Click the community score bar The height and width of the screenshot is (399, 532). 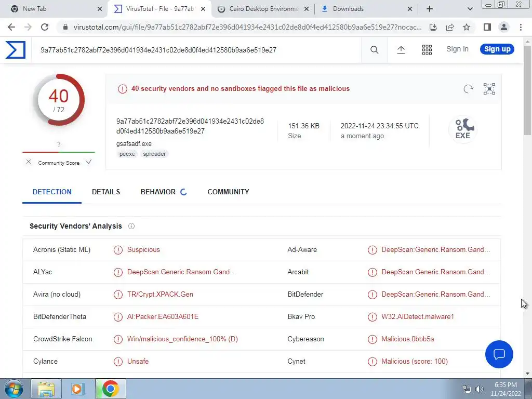pyautogui.click(x=59, y=152)
